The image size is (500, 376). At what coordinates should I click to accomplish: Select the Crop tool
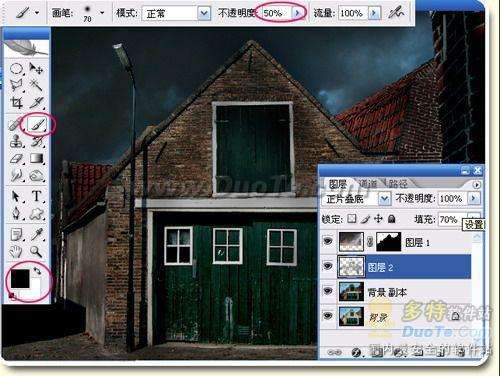pos(16,103)
